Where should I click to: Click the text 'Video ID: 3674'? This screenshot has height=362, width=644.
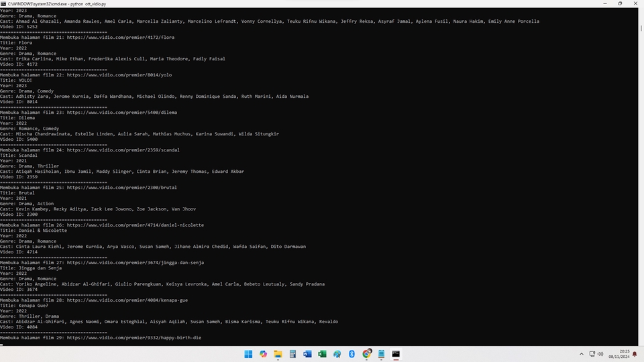(19, 290)
